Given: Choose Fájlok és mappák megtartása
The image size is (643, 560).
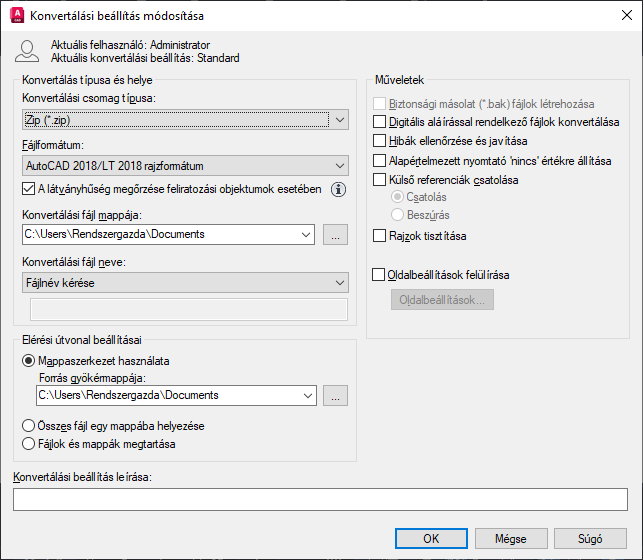Looking at the screenshot, I should click(28, 444).
